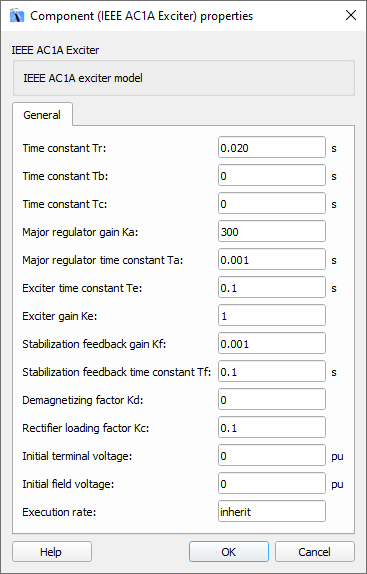Edit Stabilization feedback gain Kf field
Image resolution: width=367 pixels, height=574 pixels.
pos(272,344)
